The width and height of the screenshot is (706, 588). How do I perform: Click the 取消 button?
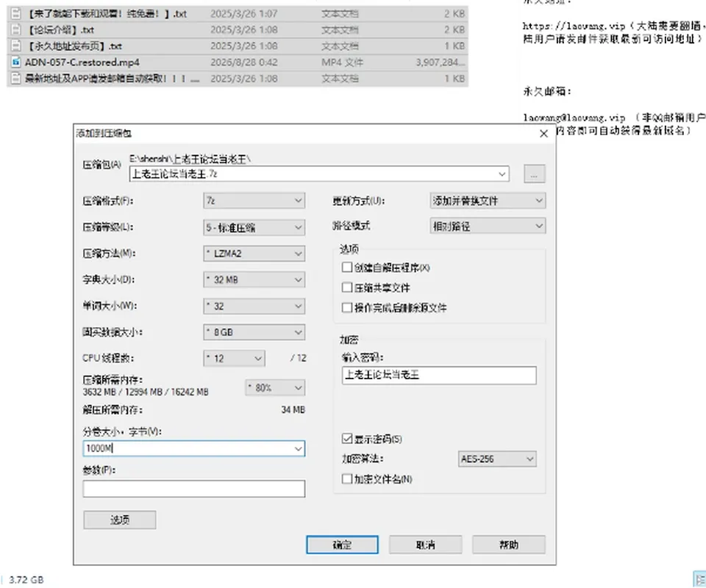[426, 545]
